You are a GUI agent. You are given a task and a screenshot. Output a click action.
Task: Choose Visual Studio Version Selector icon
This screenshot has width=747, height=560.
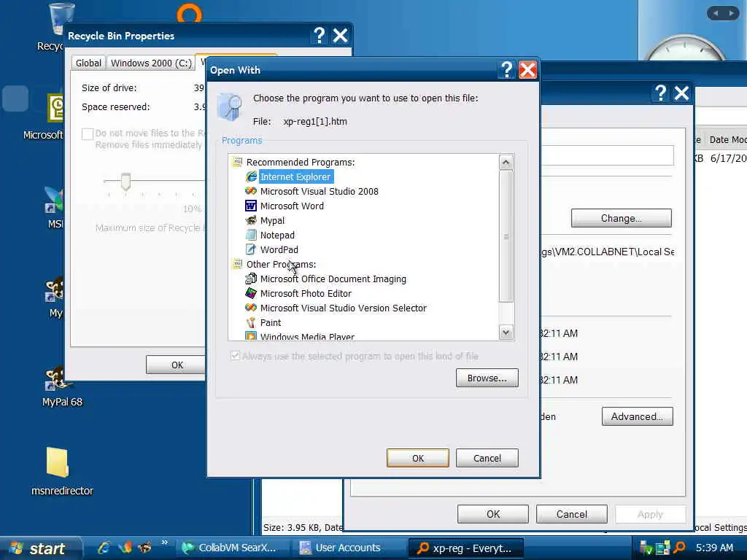point(251,308)
